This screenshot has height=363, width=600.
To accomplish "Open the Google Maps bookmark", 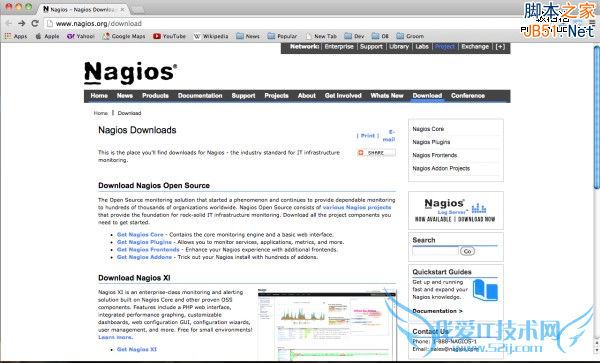I will point(124,36).
